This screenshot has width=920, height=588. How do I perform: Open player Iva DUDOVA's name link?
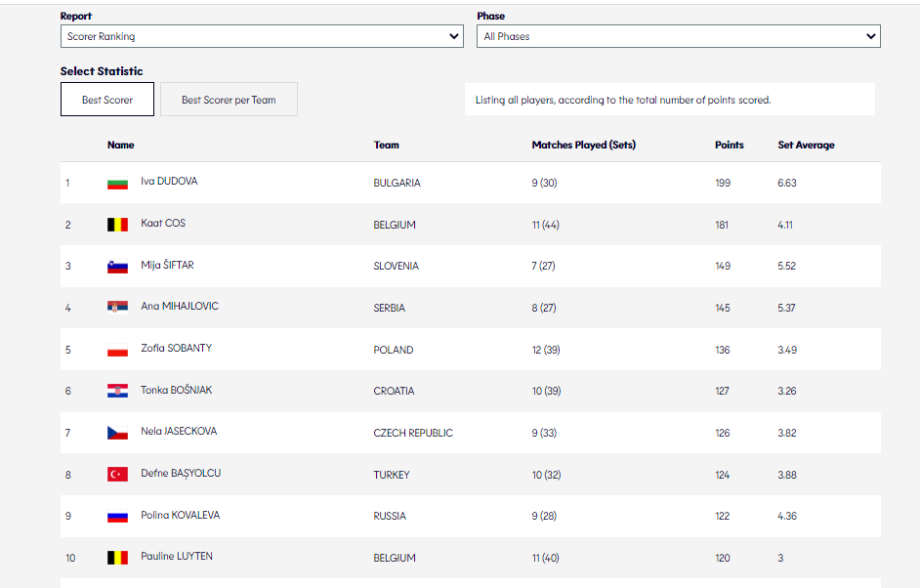click(169, 182)
